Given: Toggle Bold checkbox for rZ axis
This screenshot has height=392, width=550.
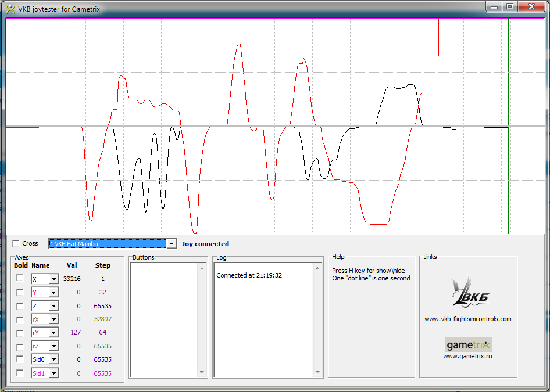Looking at the screenshot, I should pyautogui.click(x=20, y=347).
